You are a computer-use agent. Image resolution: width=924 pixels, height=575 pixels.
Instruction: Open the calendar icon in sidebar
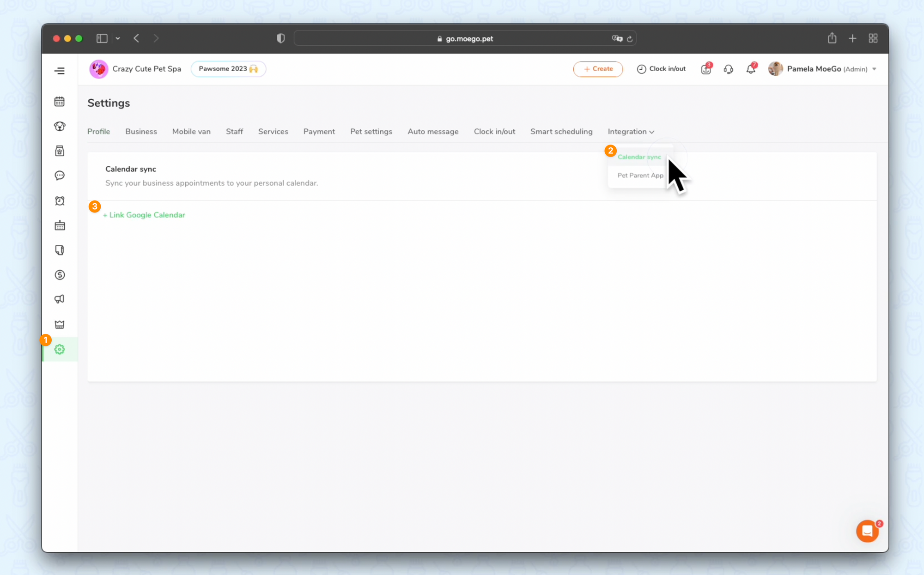point(60,102)
